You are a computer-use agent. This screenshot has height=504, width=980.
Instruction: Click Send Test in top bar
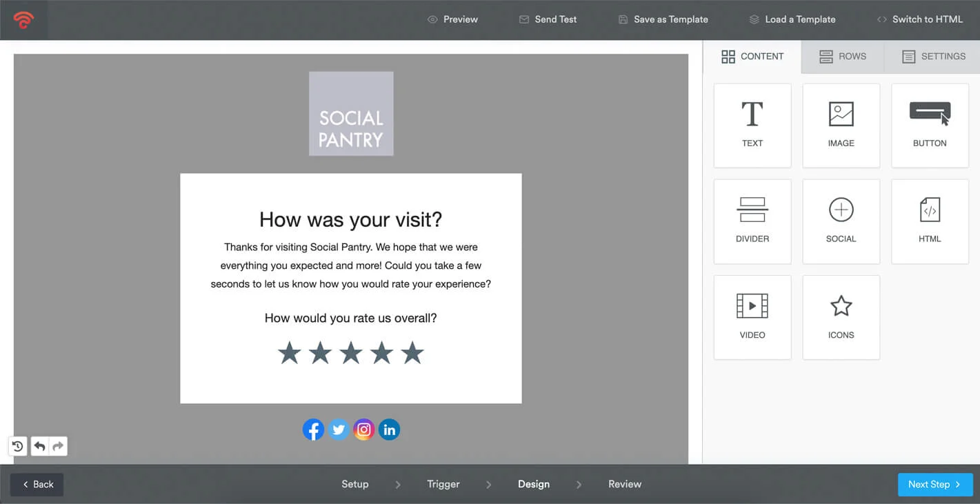(548, 19)
